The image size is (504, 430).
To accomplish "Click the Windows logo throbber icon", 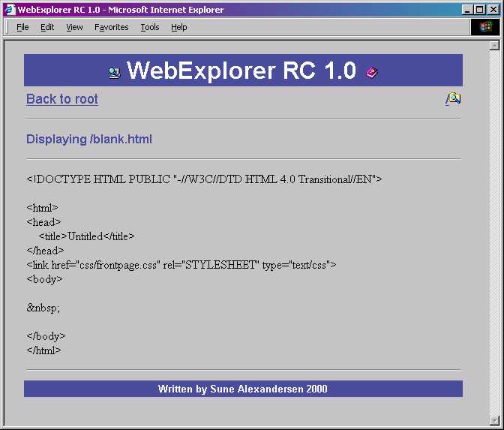I will pos(485,27).
